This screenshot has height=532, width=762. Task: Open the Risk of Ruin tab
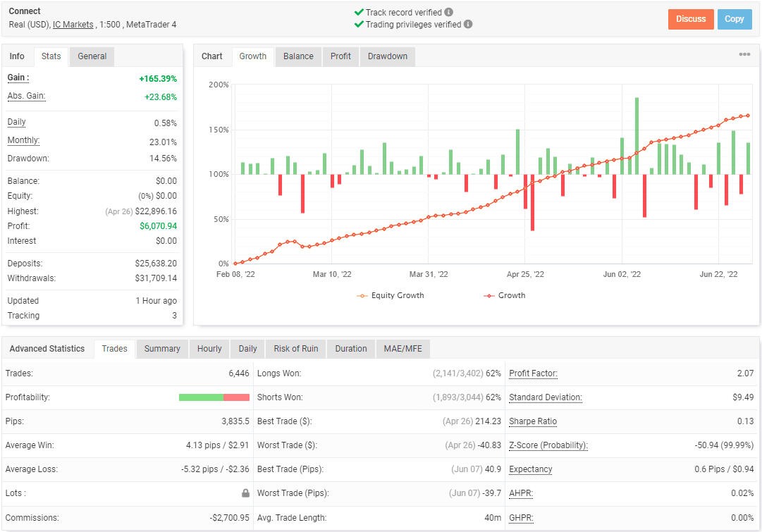295,348
